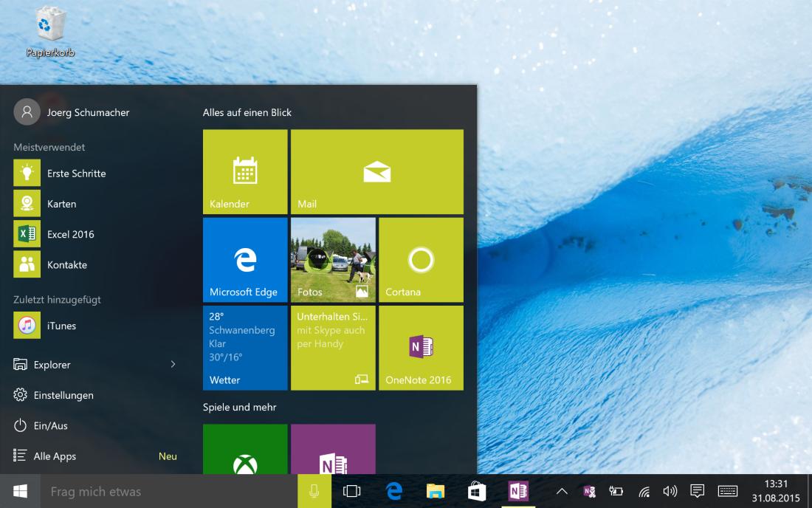Open the battery power tray icon
This screenshot has width=812, height=508.
616,491
